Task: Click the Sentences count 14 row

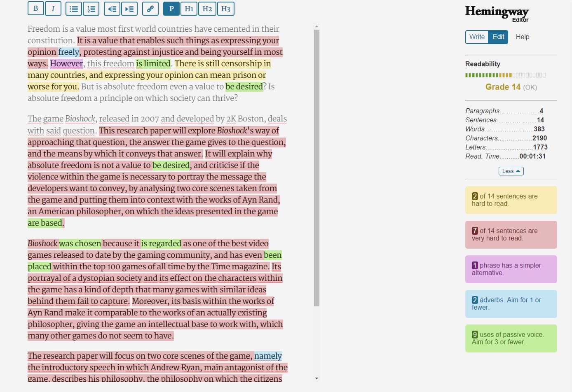Action: point(505,120)
